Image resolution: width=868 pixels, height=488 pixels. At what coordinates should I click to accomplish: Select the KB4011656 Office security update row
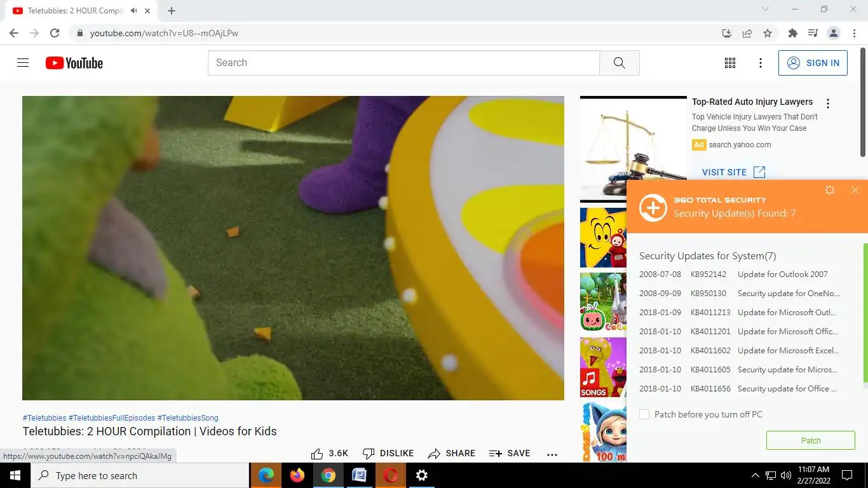(740, 389)
